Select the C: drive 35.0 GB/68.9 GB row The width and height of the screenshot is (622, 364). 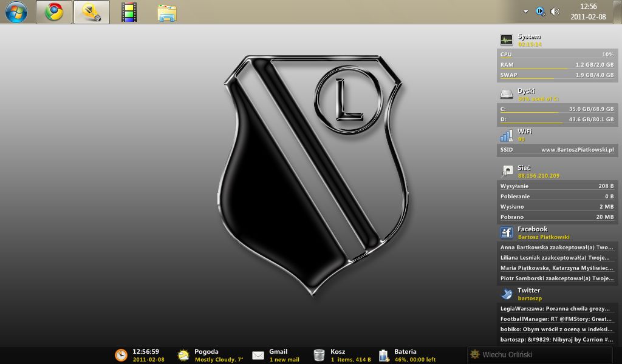click(557, 109)
